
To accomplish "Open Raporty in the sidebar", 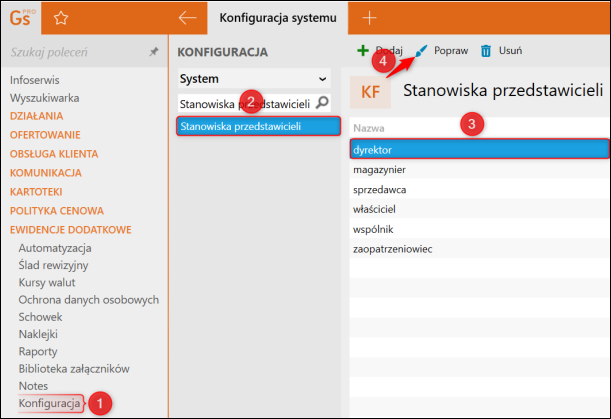I will click(x=38, y=352).
